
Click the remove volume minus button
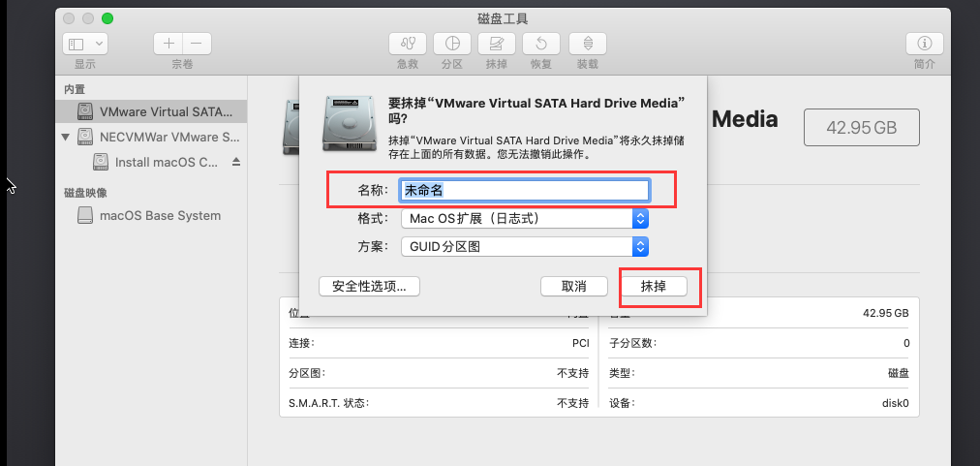click(197, 44)
